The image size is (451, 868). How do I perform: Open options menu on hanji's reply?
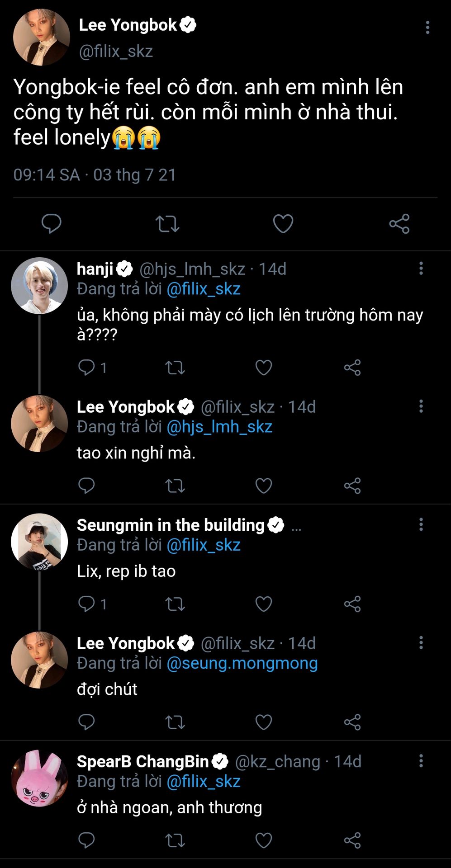click(421, 269)
